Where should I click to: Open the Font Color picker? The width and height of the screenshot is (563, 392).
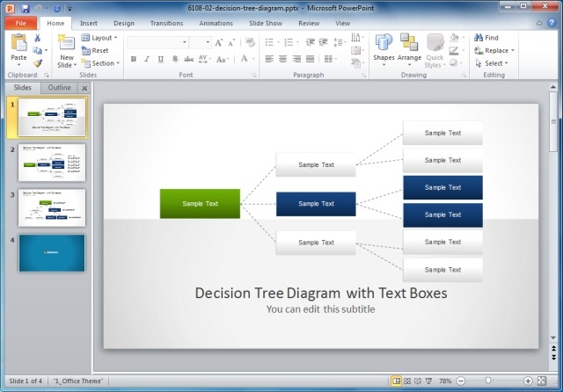(247, 59)
